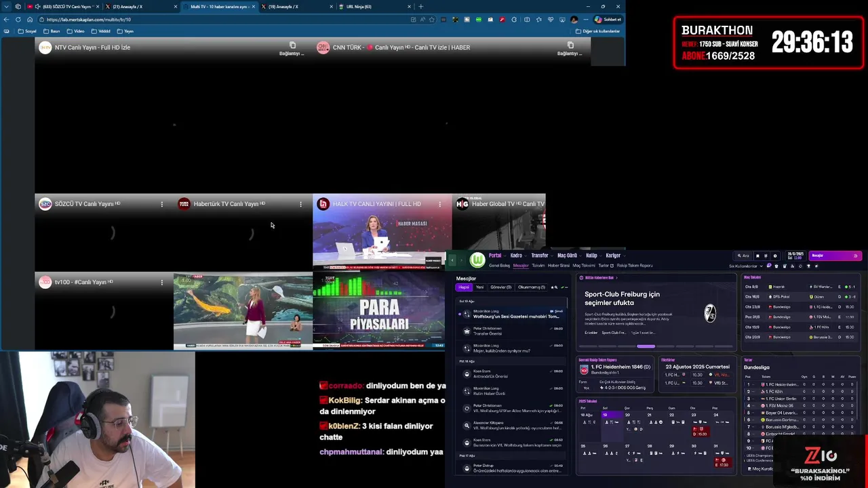The image size is (868, 488).
Task: Click the browser back arrow
Action: pos(7,20)
